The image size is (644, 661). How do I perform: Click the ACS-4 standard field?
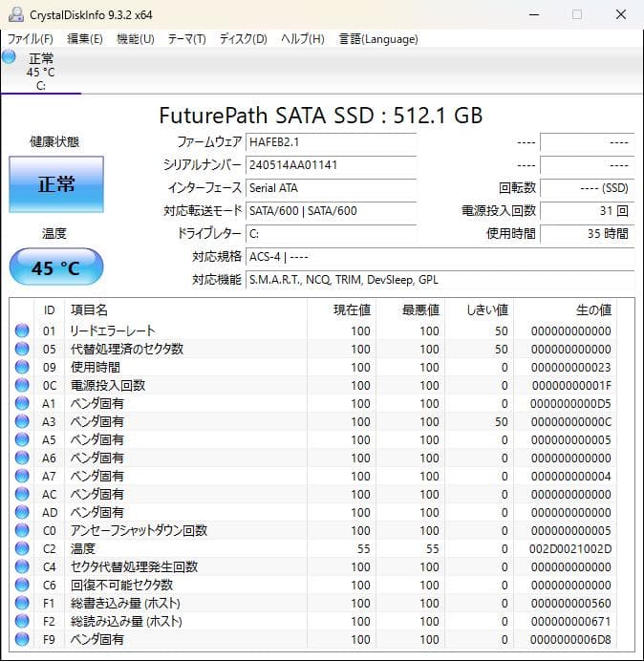[x=440, y=256]
